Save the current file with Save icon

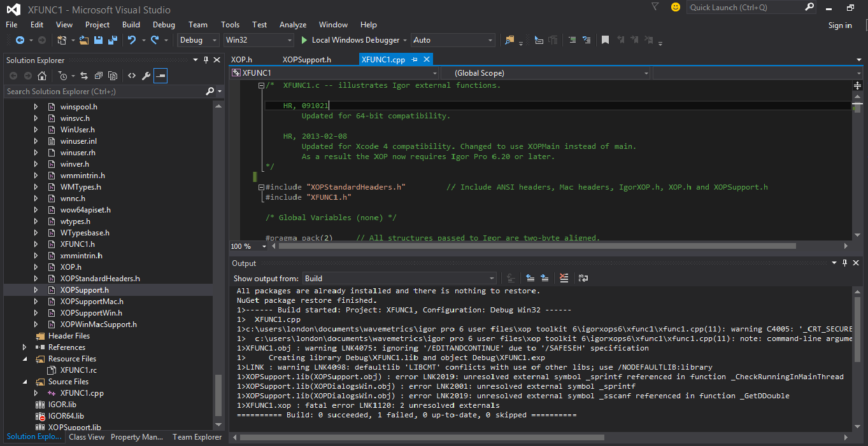pyautogui.click(x=99, y=40)
